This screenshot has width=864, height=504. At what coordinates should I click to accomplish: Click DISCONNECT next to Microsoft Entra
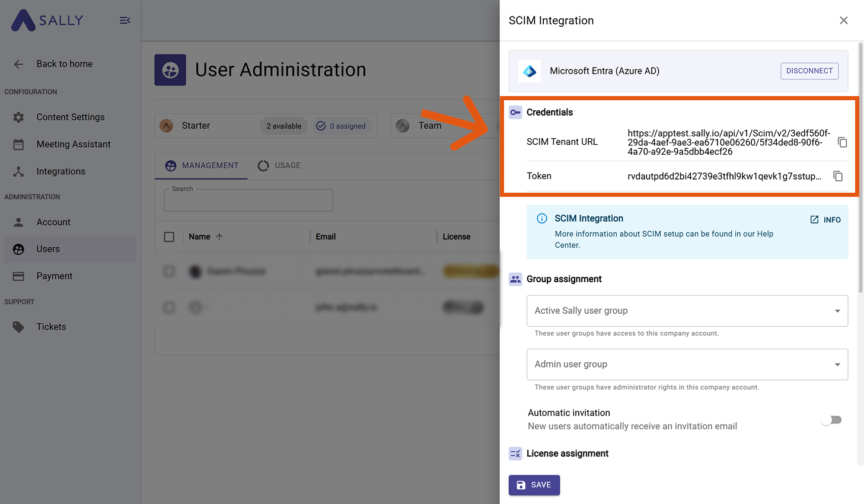809,71
